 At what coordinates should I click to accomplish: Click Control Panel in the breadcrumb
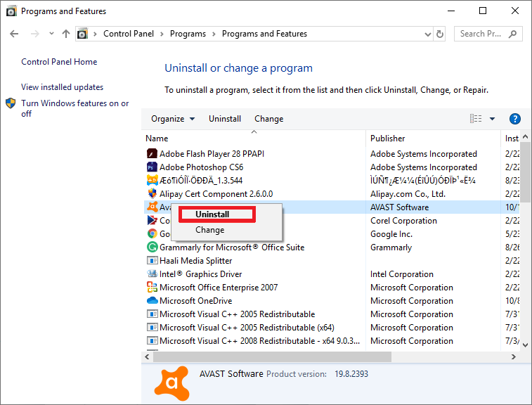pyautogui.click(x=128, y=34)
